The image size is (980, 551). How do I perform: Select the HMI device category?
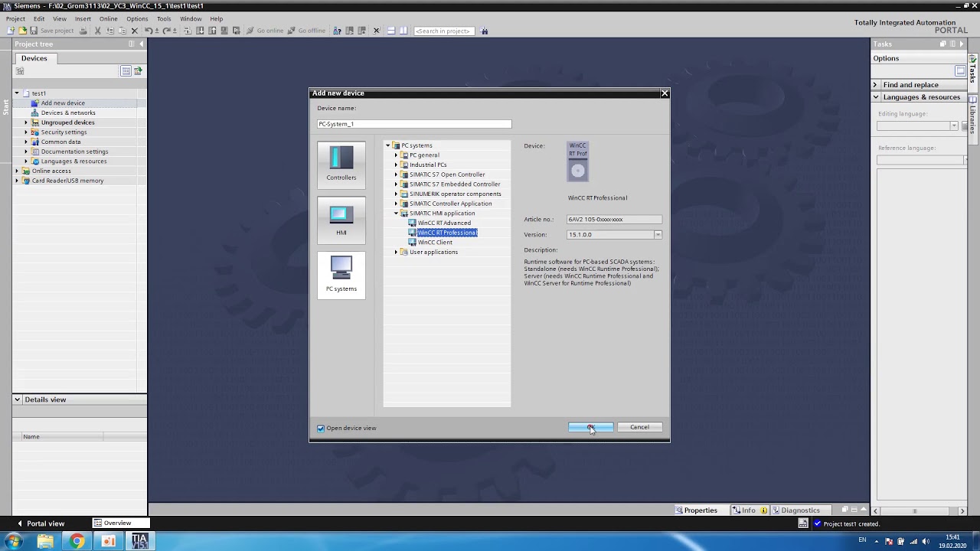click(341, 219)
